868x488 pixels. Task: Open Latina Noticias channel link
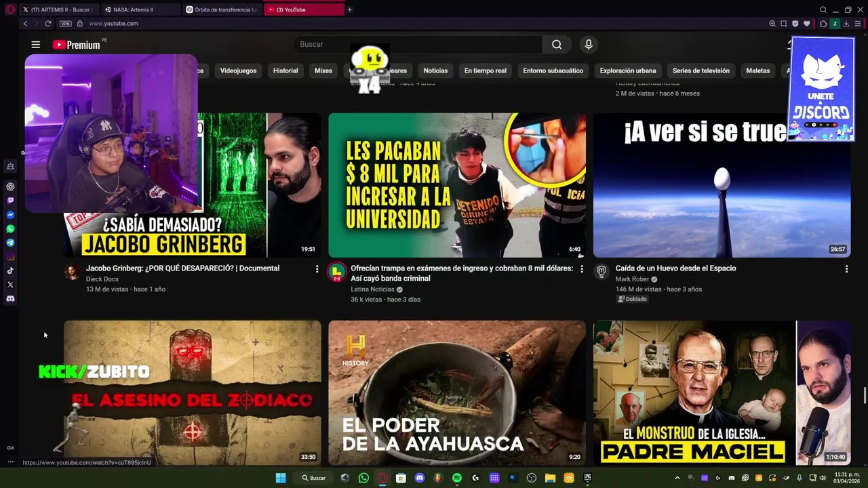coord(372,289)
